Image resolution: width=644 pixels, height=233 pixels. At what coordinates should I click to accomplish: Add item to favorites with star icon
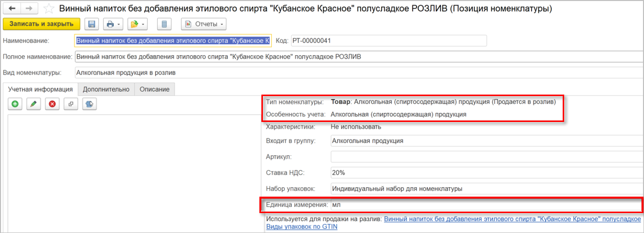48,9
